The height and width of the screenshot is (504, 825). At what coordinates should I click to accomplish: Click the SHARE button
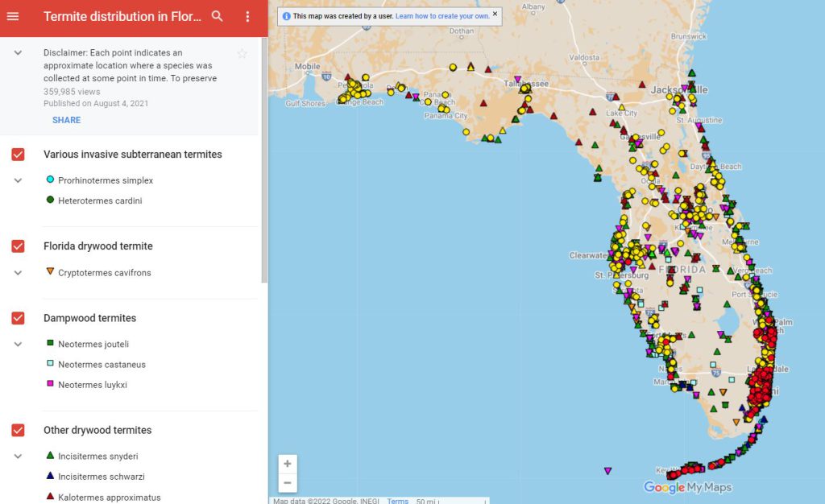[x=66, y=120]
